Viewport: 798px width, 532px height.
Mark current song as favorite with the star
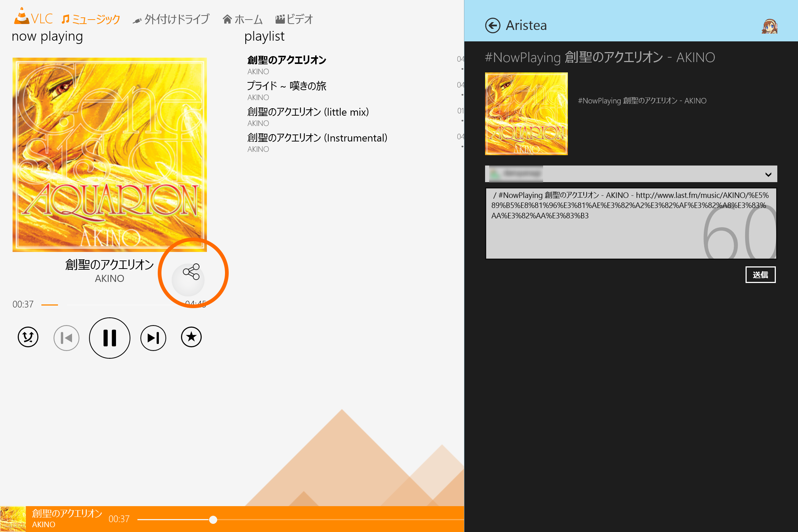coord(191,337)
